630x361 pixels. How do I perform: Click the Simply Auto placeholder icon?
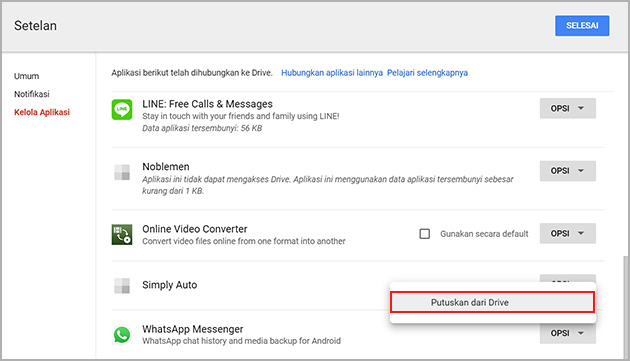122,285
